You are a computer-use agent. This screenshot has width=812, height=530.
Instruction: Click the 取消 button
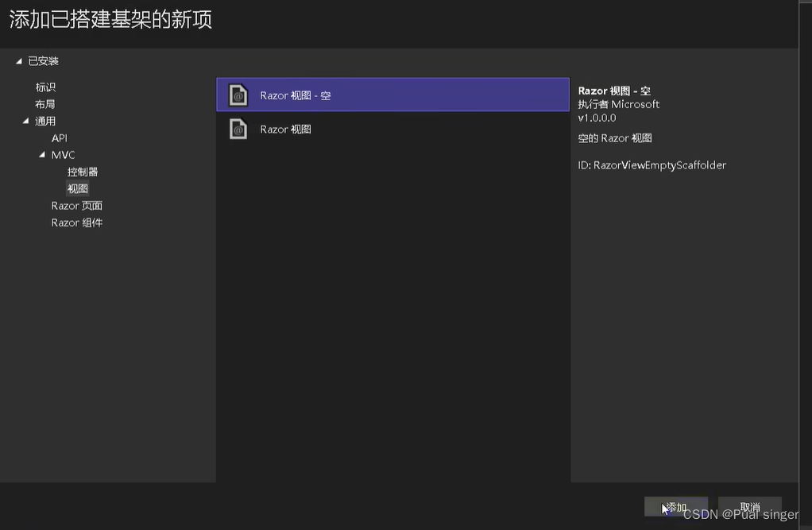(x=749, y=507)
